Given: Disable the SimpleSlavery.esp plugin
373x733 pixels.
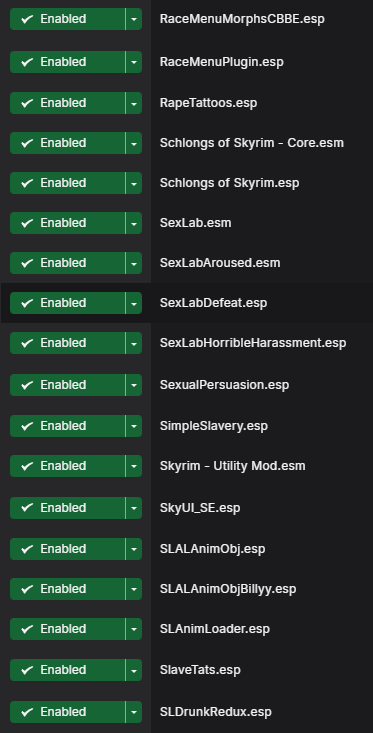Looking at the screenshot, I should 67,426.
